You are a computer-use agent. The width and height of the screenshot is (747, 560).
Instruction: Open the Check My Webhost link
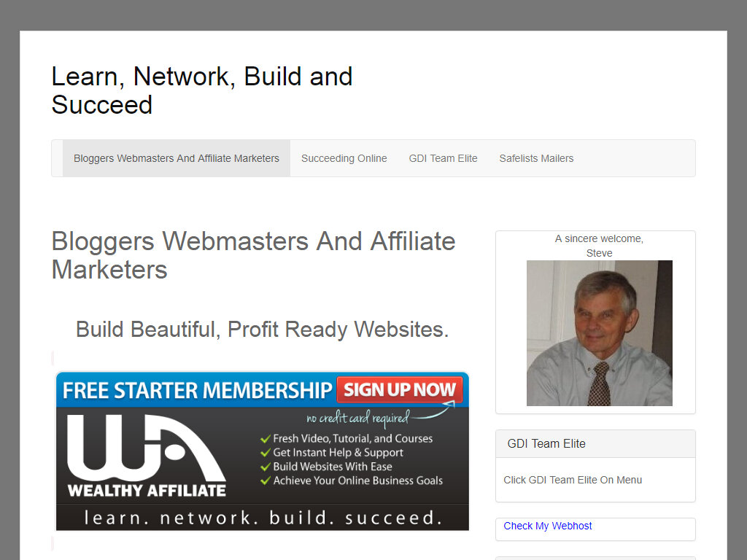point(547,526)
